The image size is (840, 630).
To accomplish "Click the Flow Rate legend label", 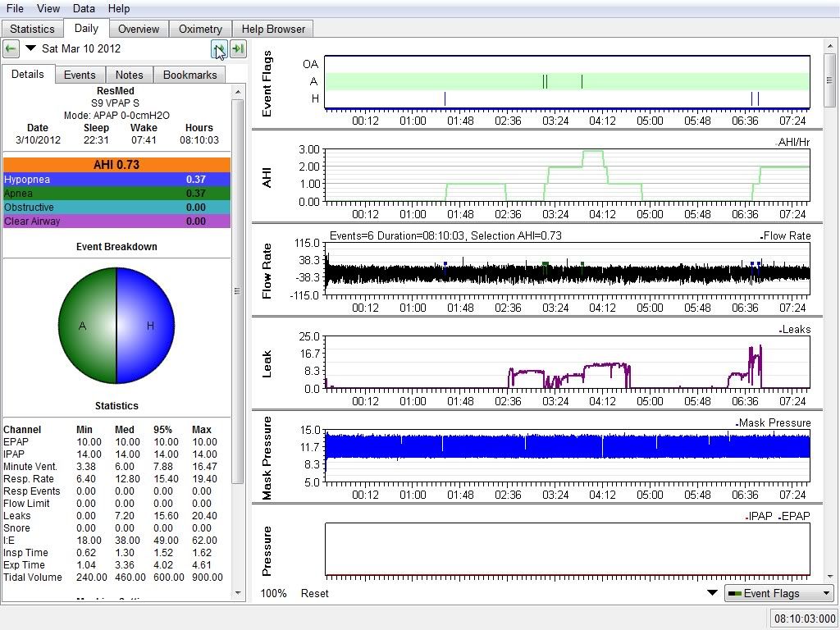I will [x=786, y=235].
